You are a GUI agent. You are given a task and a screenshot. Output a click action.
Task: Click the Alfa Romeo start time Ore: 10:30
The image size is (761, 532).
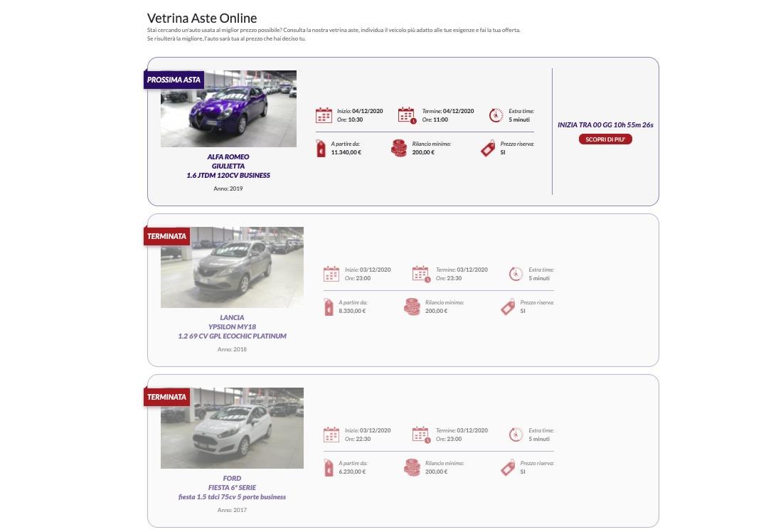(350, 119)
